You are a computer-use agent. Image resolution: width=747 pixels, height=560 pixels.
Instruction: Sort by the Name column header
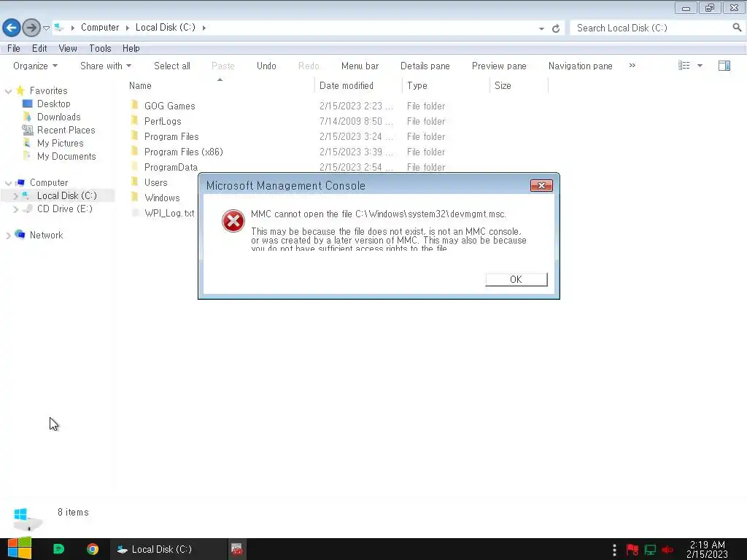140,86
